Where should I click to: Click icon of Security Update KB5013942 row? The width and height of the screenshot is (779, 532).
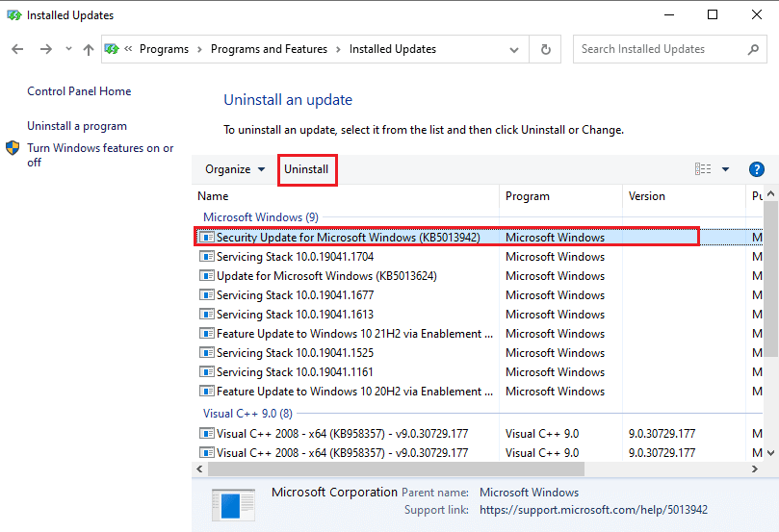pyautogui.click(x=207, y=238)
